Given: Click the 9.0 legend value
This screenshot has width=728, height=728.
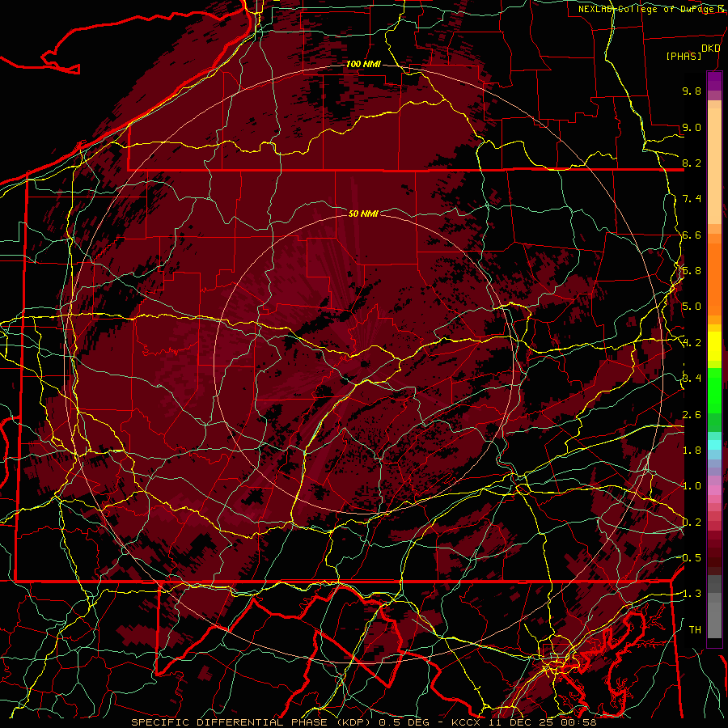Looking at the screenshot, I should click(x=692, y=127).
